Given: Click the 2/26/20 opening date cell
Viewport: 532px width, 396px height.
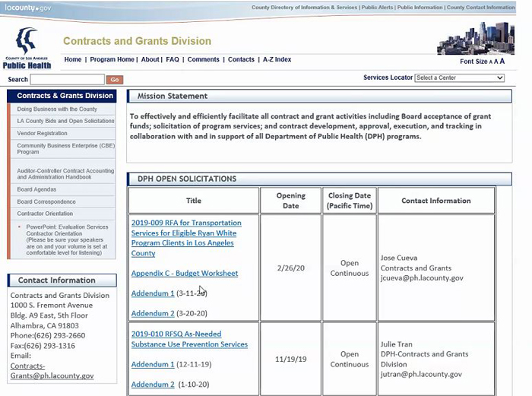Looking at the screenshot, I should (291, 268).
